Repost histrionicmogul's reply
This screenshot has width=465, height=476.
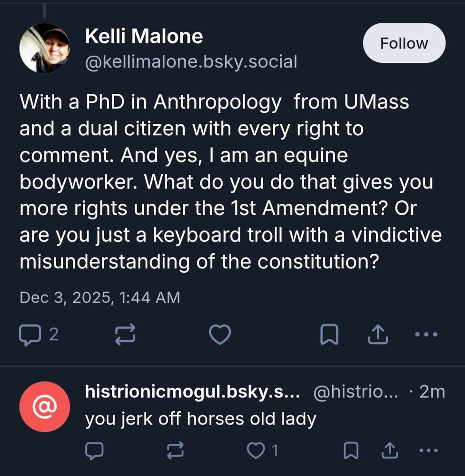[x=176, y=450]
